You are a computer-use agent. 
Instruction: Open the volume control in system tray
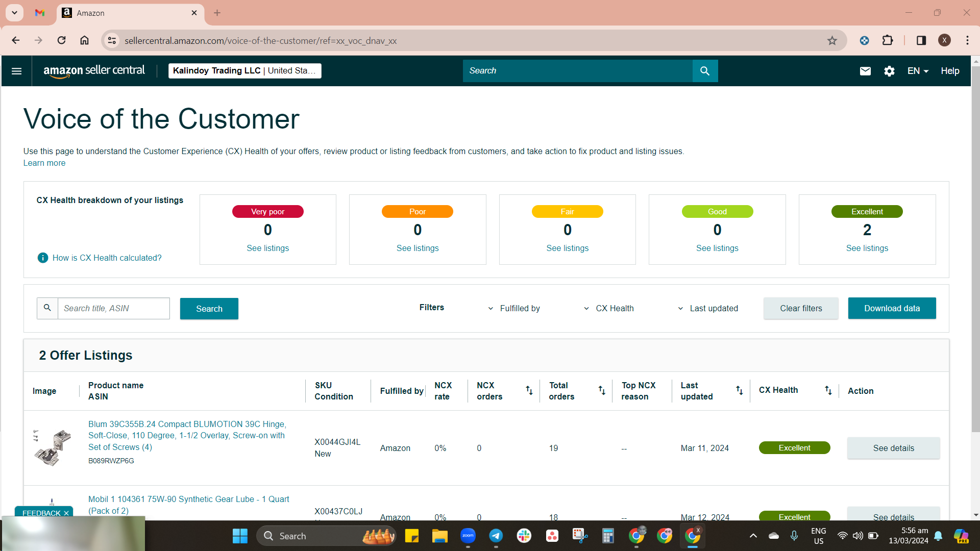pos(857,536)
